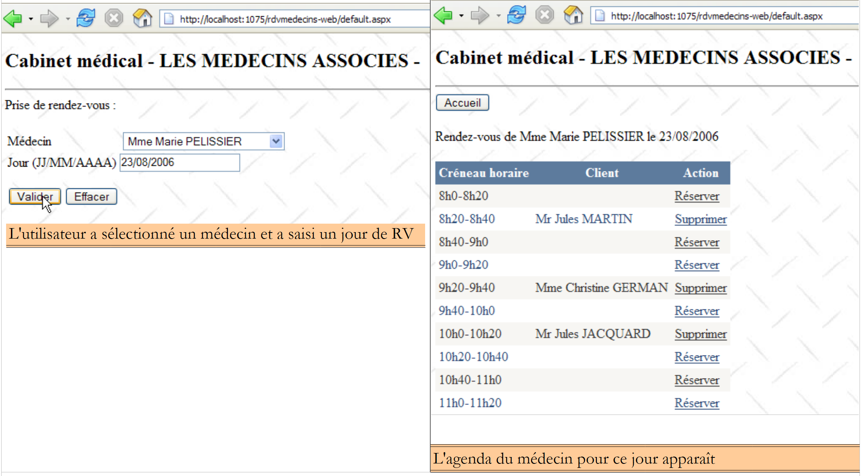Click the green Back arrow in left browser
868x476 pixels.
pos(13,19)
